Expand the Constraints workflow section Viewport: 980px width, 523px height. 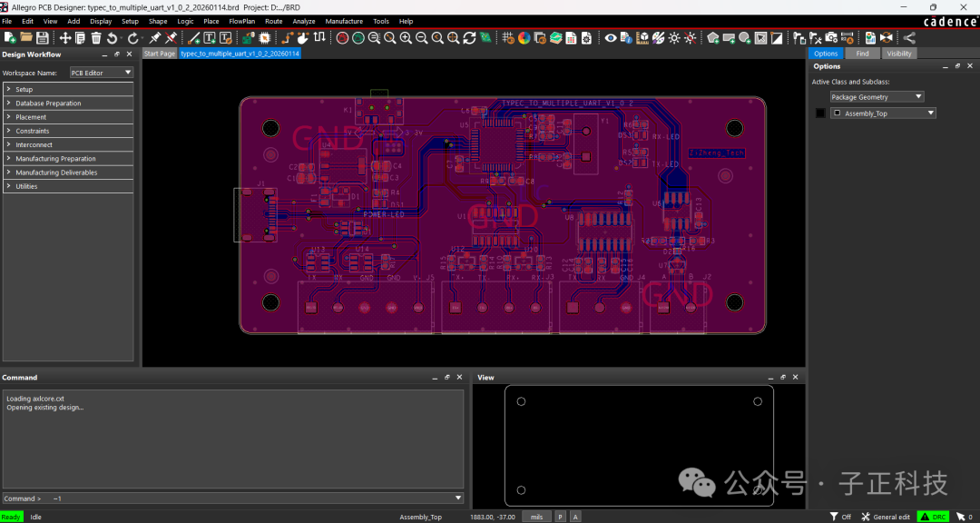point(68,131)
